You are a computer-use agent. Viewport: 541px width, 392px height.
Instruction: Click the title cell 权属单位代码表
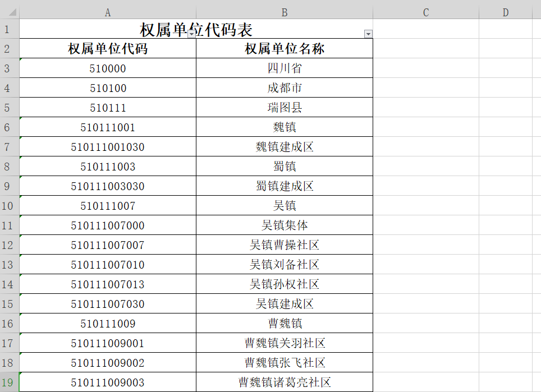point(196,29)
